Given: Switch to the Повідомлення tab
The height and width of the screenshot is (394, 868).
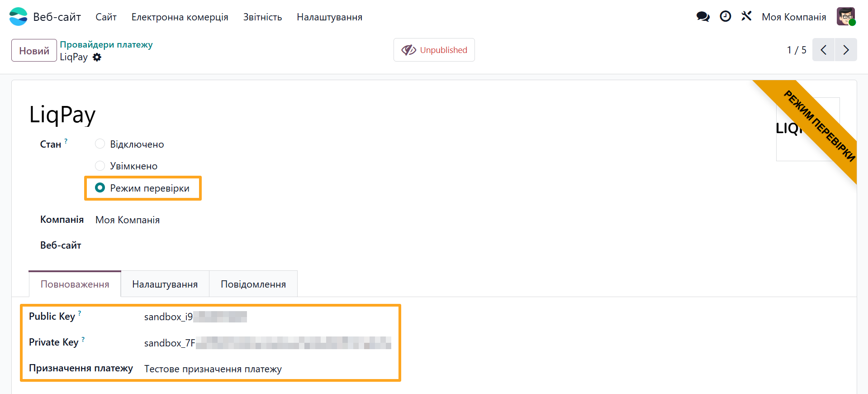Looking at the screenshot, I should [x=253, y=284].
